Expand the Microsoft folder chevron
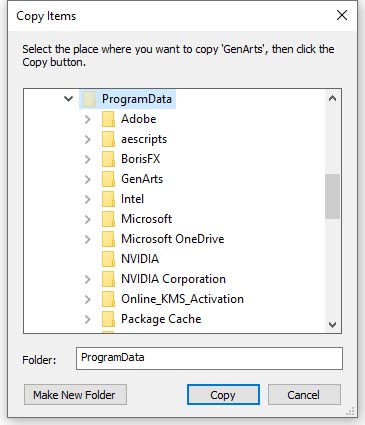The height and width of the screenshot is (425, 365). pyautogui.click(x=88, y=219)
